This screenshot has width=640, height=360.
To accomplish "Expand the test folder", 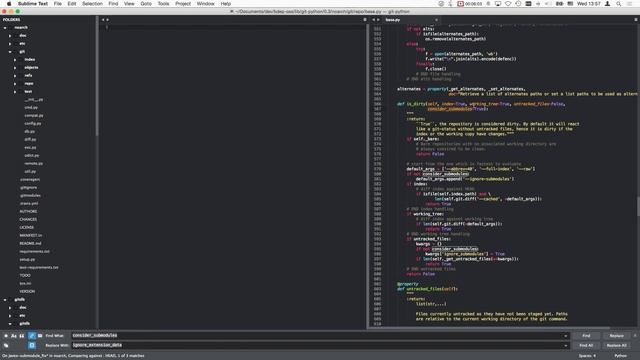I will pyautogui.click(x=15, y=92).
